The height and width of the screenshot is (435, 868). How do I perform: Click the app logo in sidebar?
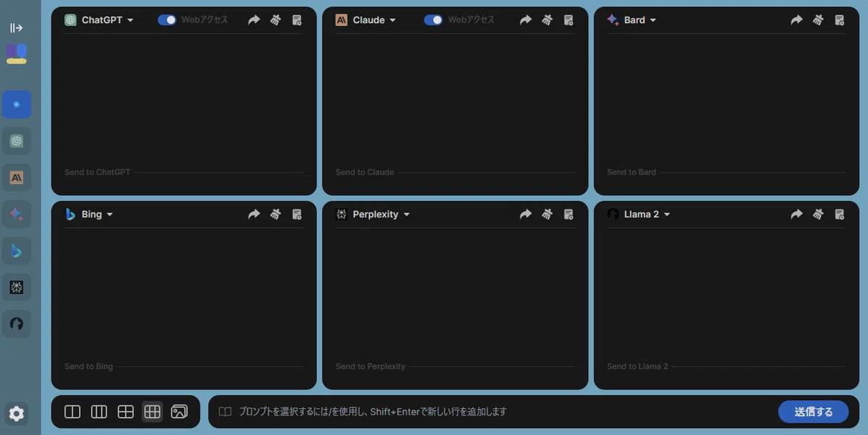tap(16, 53)
